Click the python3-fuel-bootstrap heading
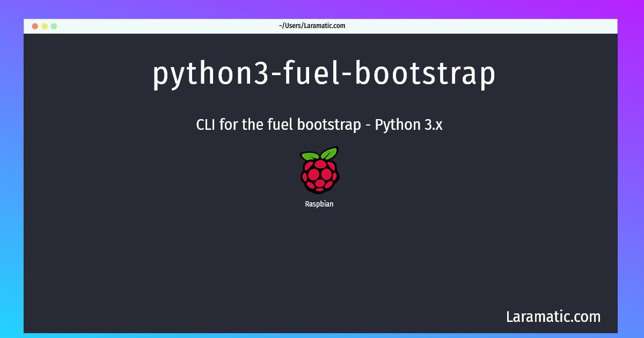Screen dimensions: 644x338 click(x=324, y=75)
